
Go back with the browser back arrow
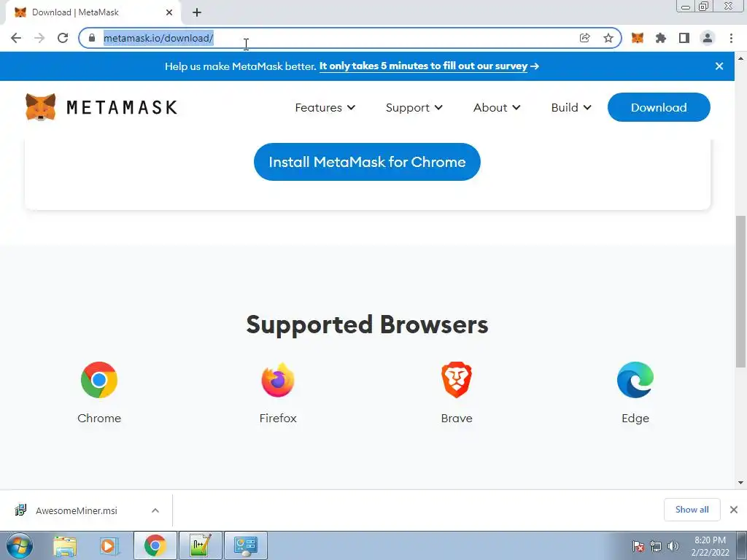(x=16, y=38)
